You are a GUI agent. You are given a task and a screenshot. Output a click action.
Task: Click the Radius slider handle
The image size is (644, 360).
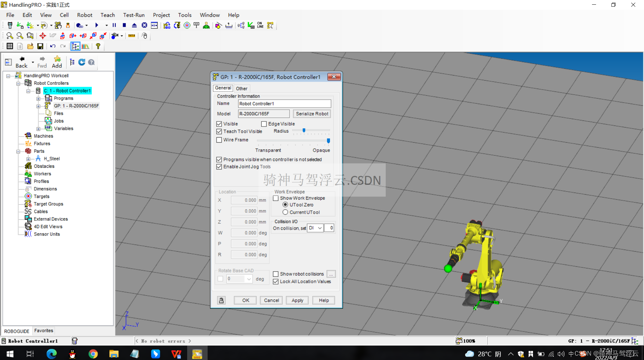[x=304, y=131]
